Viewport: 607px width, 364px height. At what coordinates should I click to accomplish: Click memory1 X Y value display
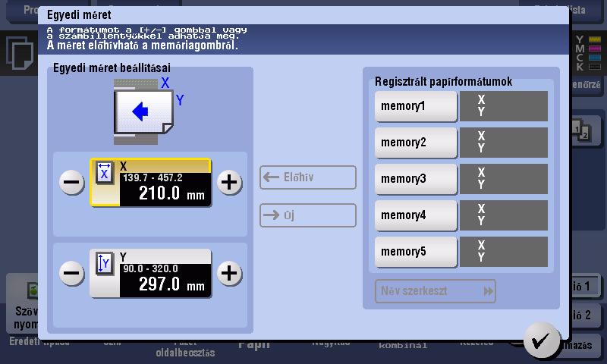(x=504, y=106)
